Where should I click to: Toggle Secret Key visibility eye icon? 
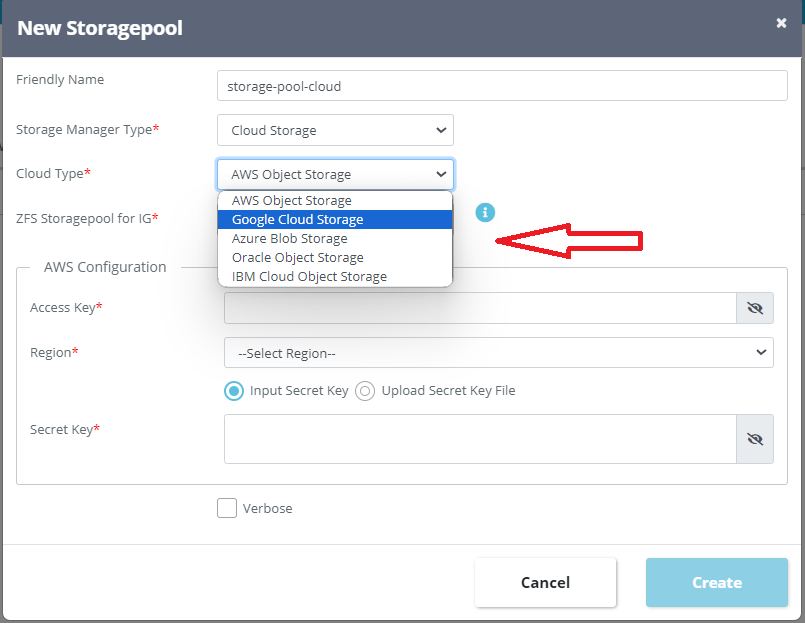click(x=755, y=439)
